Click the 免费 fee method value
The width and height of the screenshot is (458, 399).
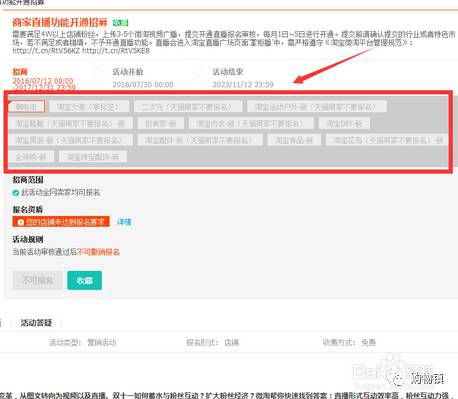368,342
